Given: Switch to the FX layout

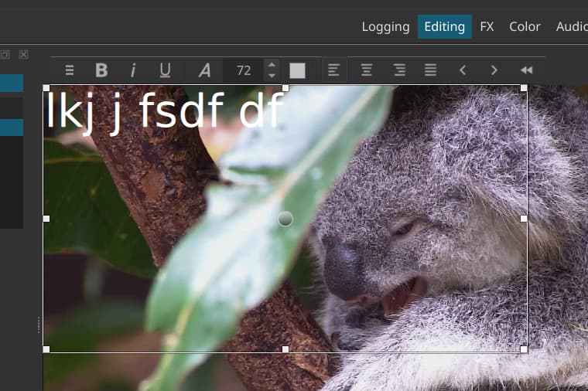Looking at the screenshot, I should pos(487,26).
